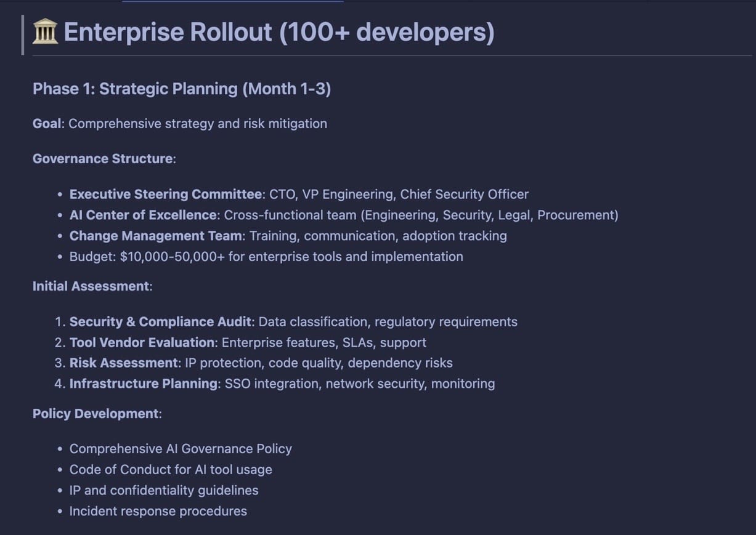This screenshot has height=535, width=756.
Task: Click the vertical quote bar beside the heading
Action: click(23, 34)
